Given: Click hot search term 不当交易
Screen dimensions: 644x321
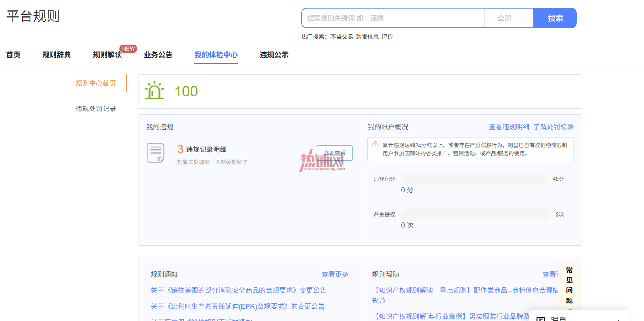Looking at the screenshot, I should pos(342,37).
